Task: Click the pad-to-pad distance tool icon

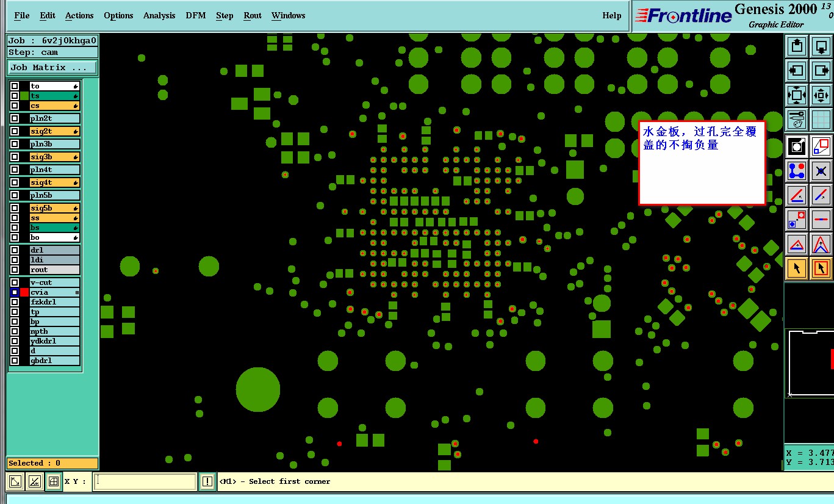Action: 797,220
